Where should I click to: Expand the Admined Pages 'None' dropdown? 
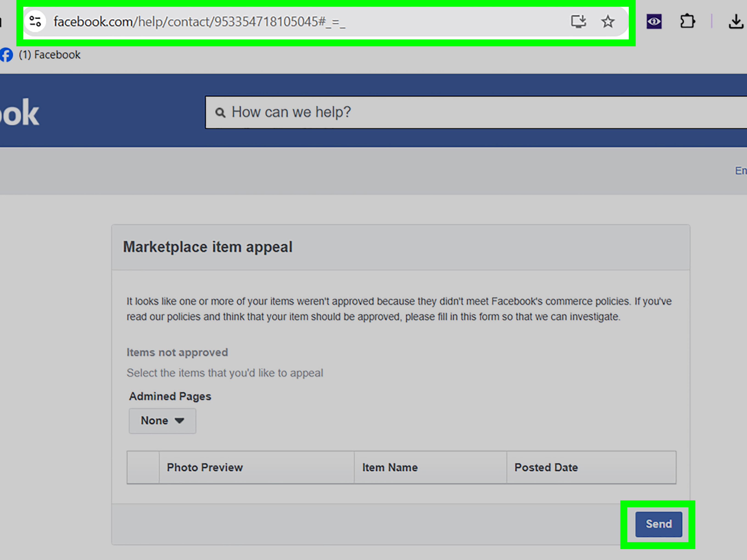pos(162,421)
